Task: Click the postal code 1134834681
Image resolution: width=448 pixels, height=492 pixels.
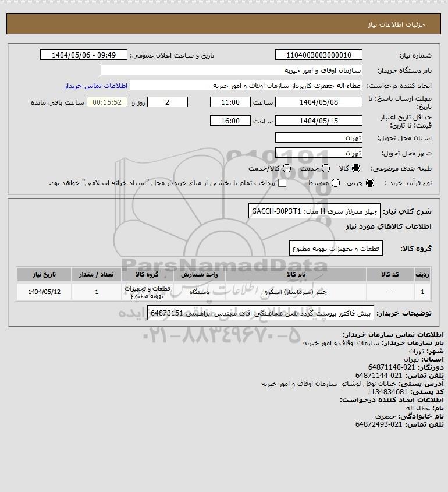Action: click(387, 392)
